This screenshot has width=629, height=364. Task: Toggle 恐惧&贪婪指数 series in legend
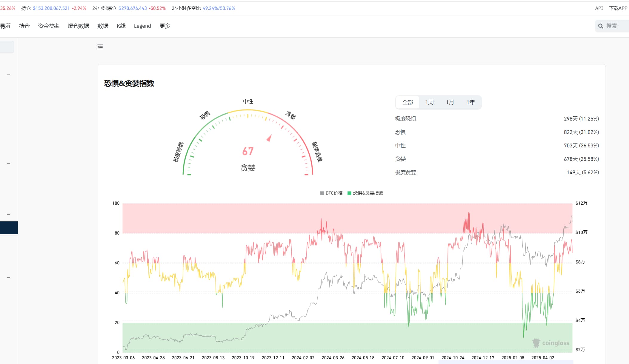(365, 193)
